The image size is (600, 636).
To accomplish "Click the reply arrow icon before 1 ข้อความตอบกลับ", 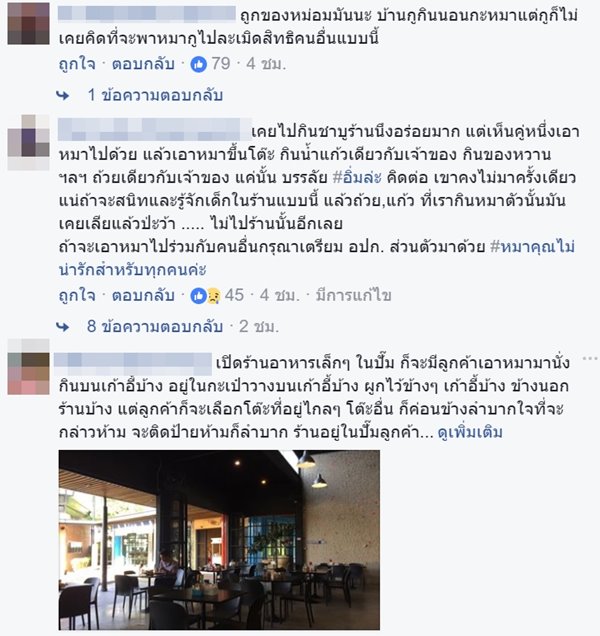I will click(x=63, y=96).
